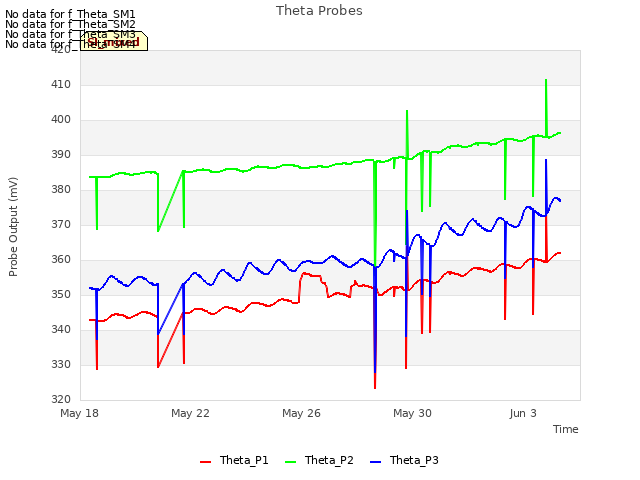Click the yellow annotation flag above the plot

point(114,41)
